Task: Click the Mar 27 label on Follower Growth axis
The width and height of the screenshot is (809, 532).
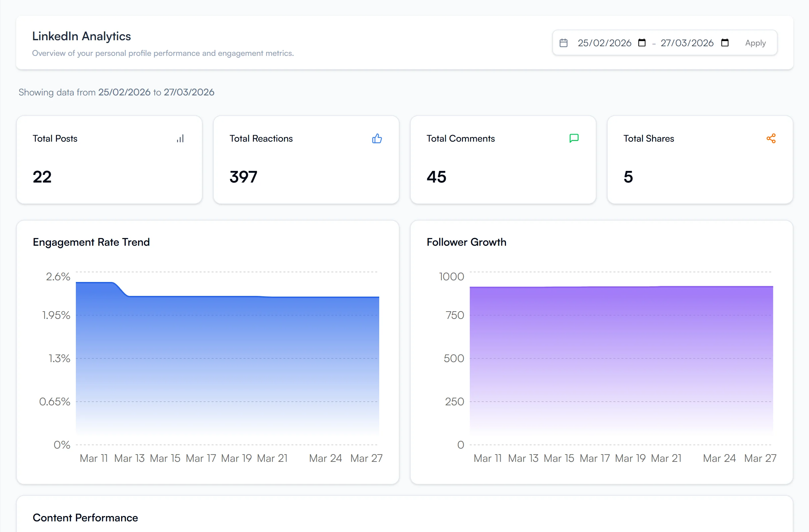Action: click(760, 458)
